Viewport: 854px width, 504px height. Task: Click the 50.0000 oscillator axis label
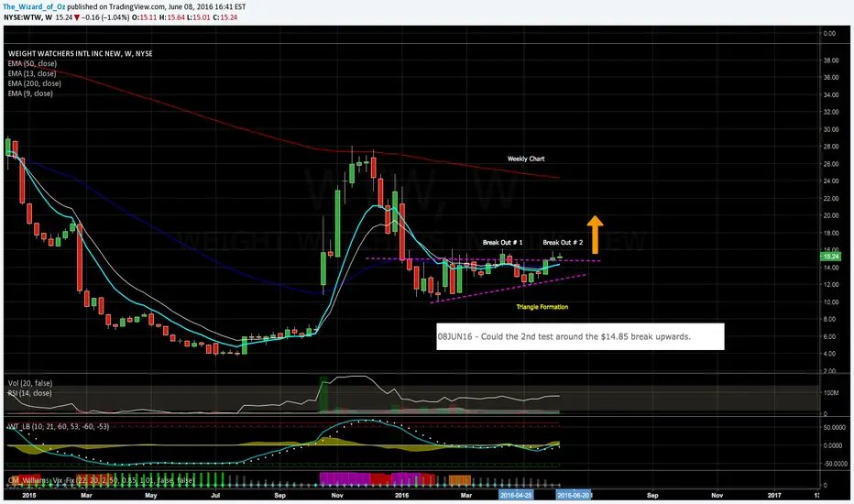(835, 428)
